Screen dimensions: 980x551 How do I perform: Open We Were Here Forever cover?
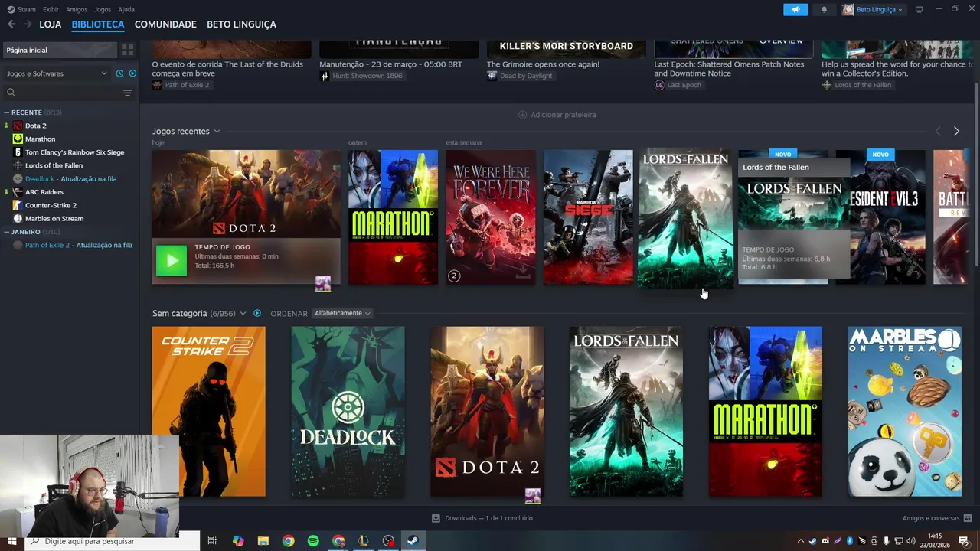(x=491, y=217)
